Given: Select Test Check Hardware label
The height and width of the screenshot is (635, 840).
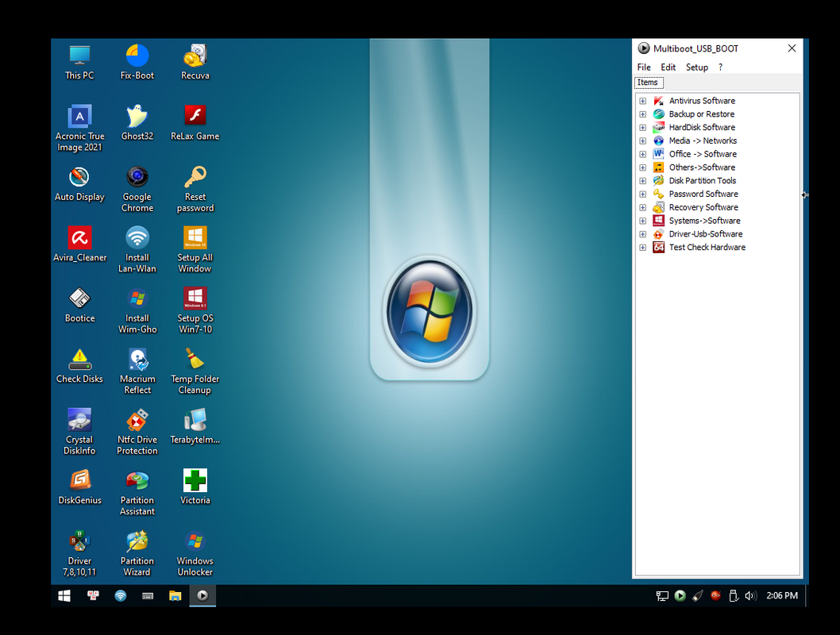Looking at the screenshot, I should pyautogui.click(x=707, y=248).
